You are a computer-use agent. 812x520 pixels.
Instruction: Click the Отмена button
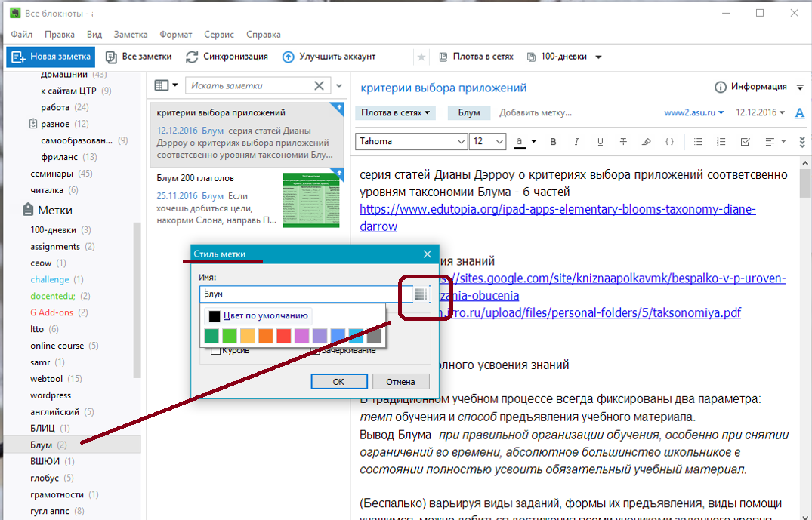(x=400, y=382)
